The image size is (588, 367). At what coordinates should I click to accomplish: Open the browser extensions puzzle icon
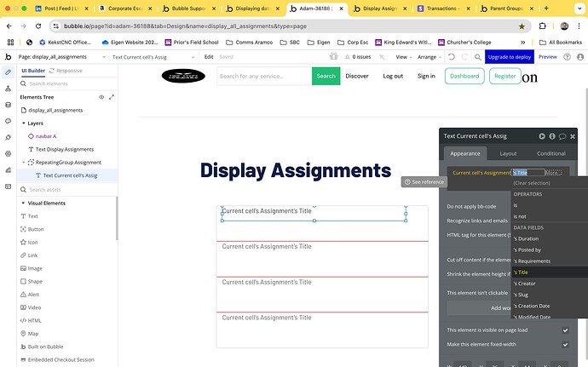pyautogui.click(x=542, y=26)
